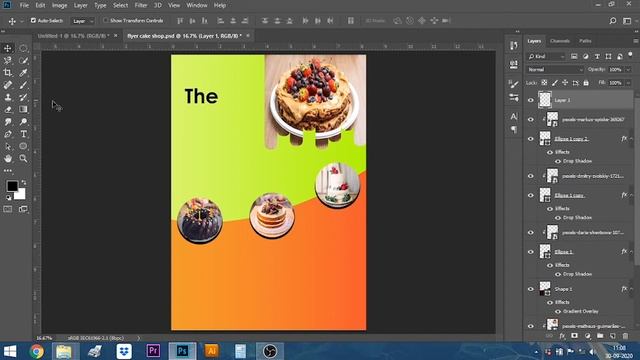Open the Auto-Select Layer dropdown
The image size is (640, 360).
(83, 21)
